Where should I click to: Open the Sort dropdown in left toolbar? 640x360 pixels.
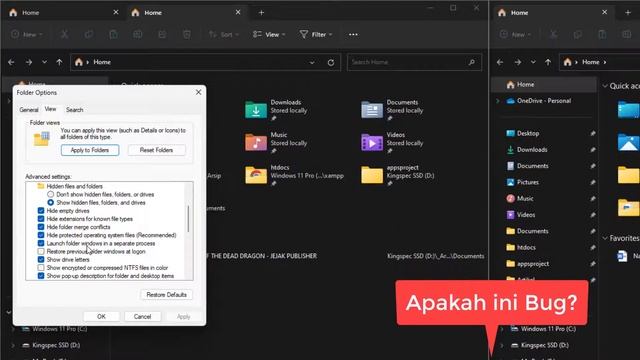pyautogui.click(x=224, y=35)
